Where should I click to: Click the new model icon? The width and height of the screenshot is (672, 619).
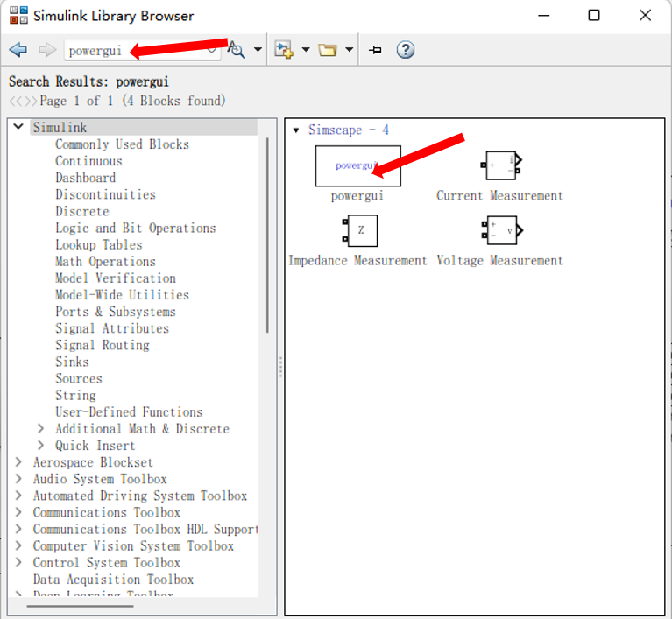click(284, 50)
